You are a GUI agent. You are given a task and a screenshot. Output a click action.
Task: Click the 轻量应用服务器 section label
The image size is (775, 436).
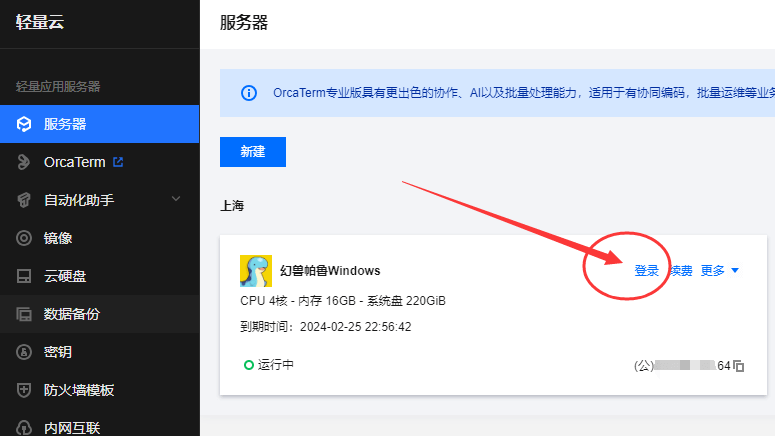coord(58,87)
